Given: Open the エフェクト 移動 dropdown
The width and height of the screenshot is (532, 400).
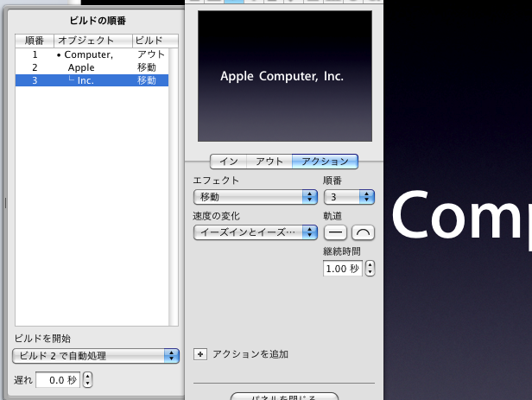Looking at the screenshot, I should [x=255, y=197].
